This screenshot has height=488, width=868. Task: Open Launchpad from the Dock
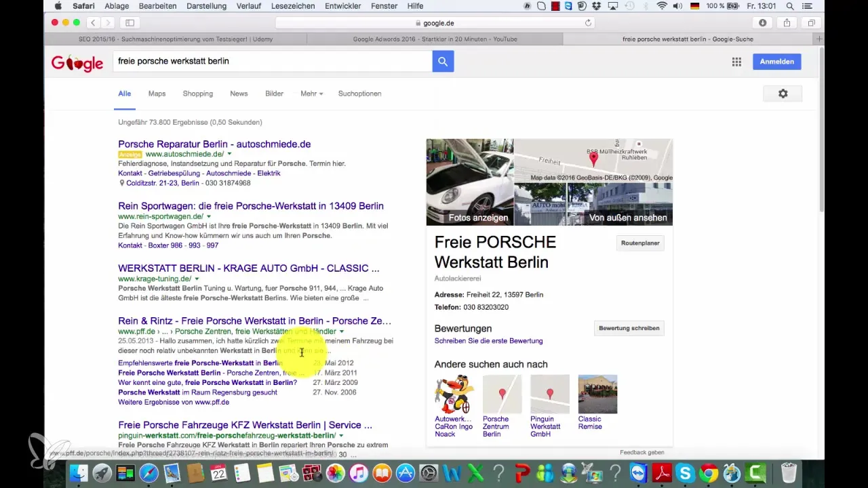tap(102, 472)
